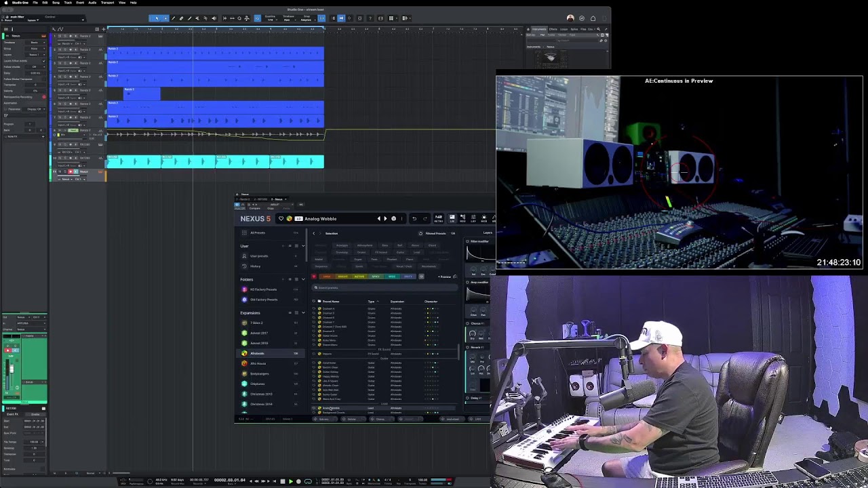Image resolution: width=868 pixels, height=488 pixels.
Task: Select N5 Factory Presets folder
Action: click(x=263, y=289)
